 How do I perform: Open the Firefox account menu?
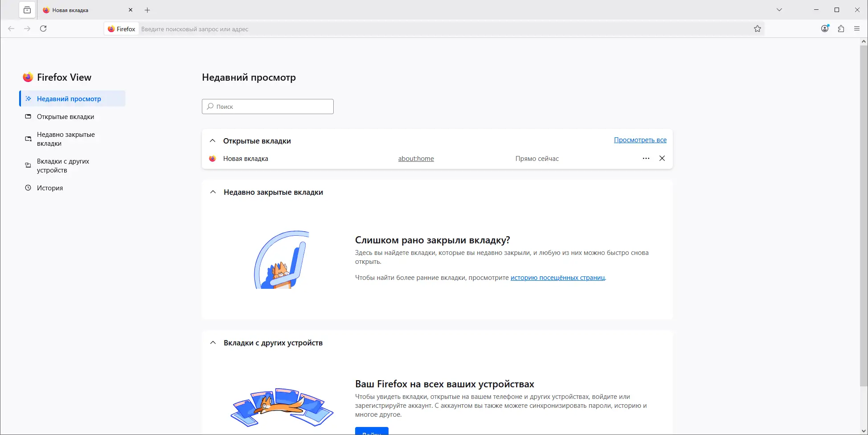[x=825, y=29]
